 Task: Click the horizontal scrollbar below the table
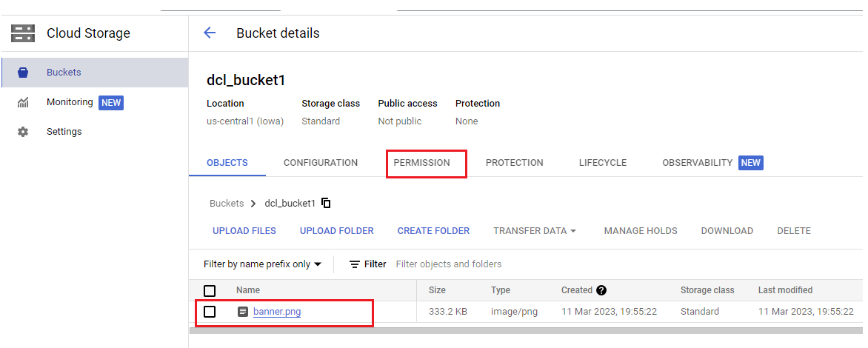pyautogui.click(x=526, y=330)
